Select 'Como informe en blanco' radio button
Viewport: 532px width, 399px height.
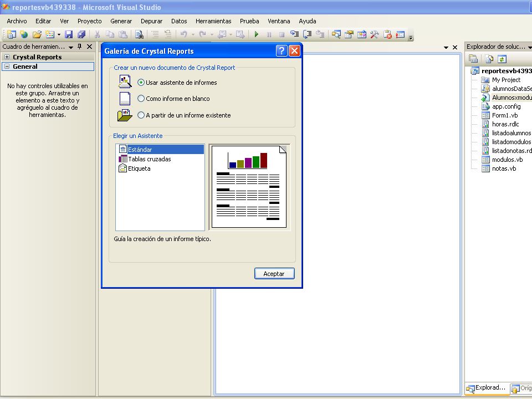coord(141,99)
